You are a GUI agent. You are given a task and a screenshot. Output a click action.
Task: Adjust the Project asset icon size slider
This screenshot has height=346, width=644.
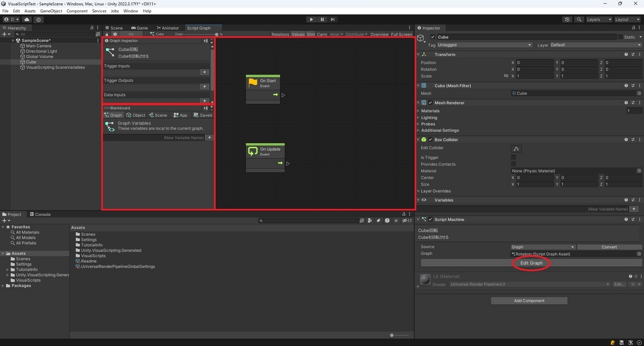pyautogui.click(x=400, y=335)
